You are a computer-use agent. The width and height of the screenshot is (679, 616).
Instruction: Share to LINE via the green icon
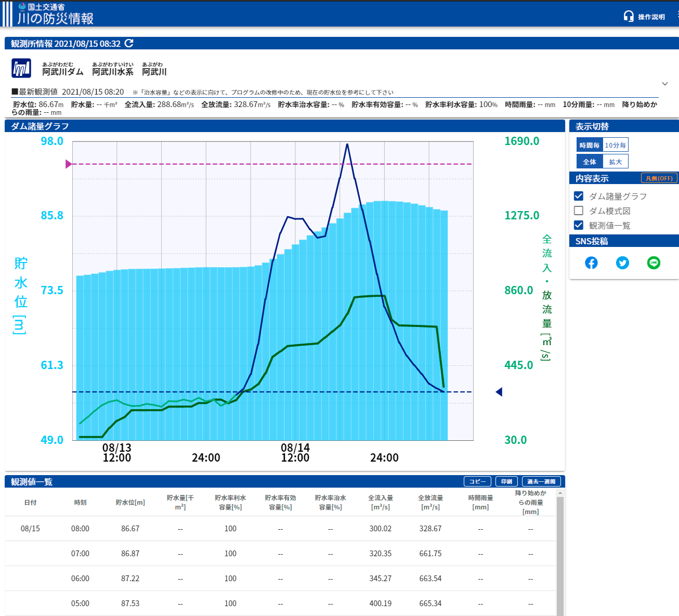[x=654, y=263]
